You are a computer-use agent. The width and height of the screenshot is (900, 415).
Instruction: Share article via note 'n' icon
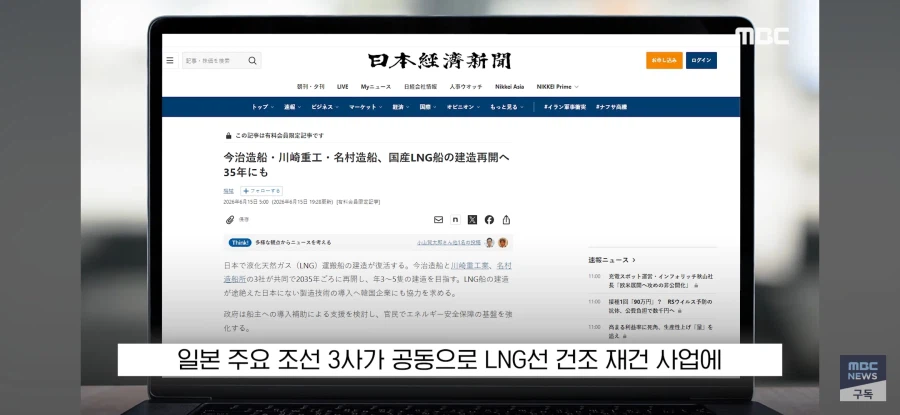(455, 219)
